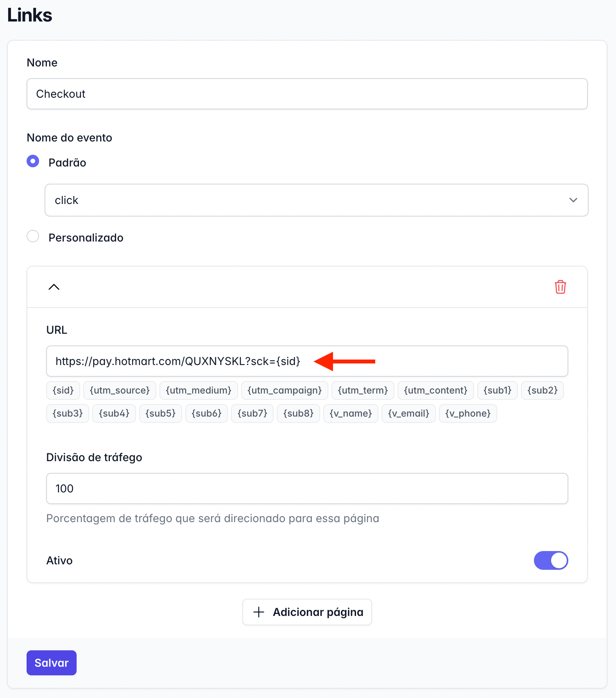616x698 pixels.
Task: Insert the {utm_content} placeholder tag
Action: tap(435, 390)
